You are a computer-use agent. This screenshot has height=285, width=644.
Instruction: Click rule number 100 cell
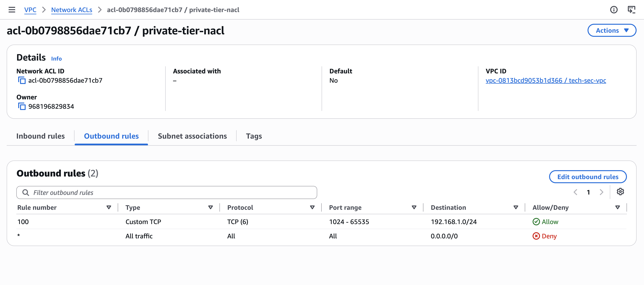23,222
